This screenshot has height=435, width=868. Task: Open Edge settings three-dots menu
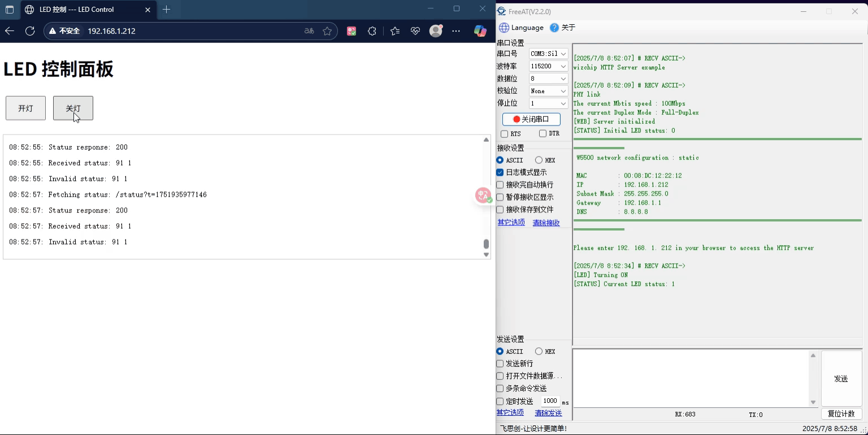tap(456, 31)
